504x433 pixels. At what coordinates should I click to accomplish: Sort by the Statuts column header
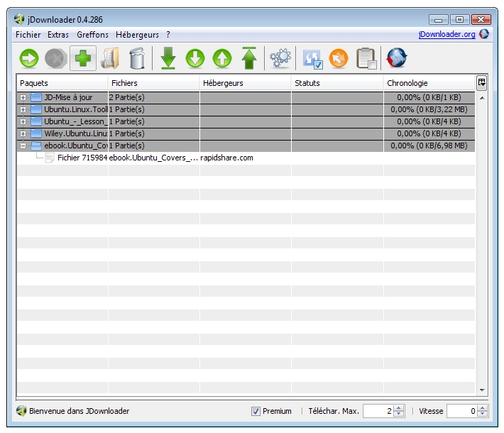coord(337,83)
